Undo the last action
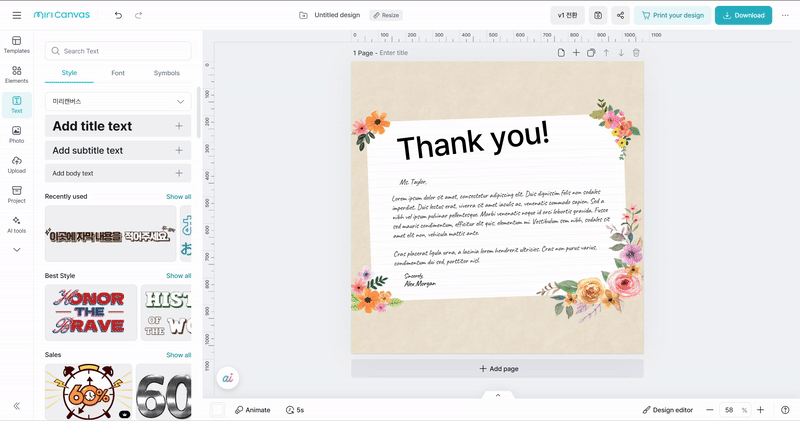The height and width of the screenshot is (421, 800). tap(118, 15)
